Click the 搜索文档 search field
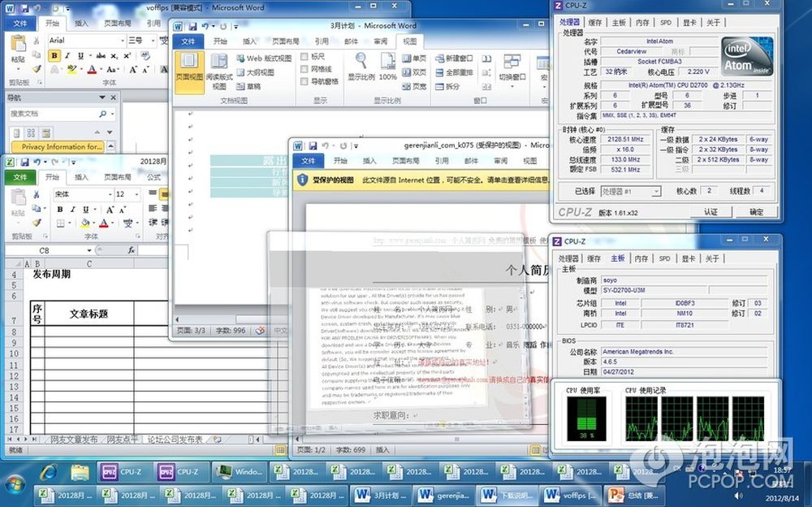The width and height of the screenshot is (812, 507). 54,114
